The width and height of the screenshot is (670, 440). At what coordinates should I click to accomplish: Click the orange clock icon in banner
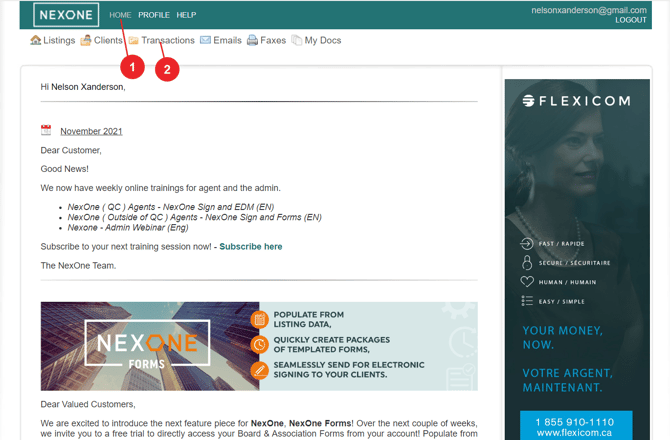coord(259,344)
